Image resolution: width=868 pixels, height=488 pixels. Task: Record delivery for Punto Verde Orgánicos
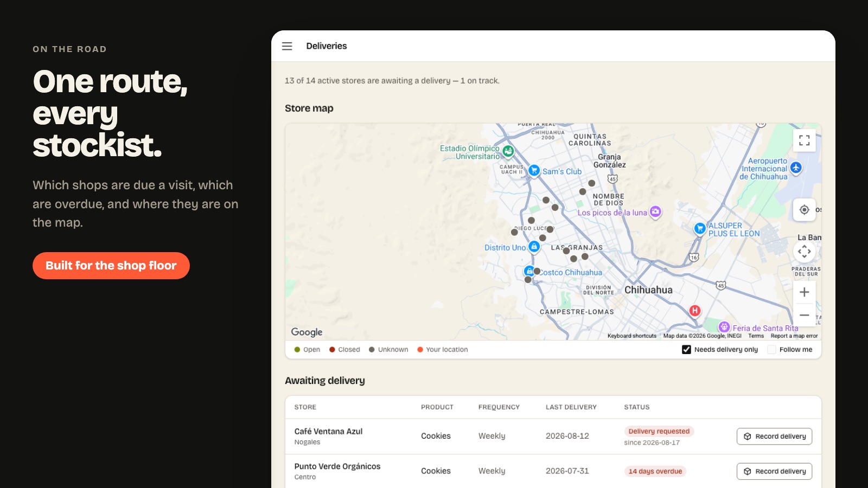pyautogui.click(x=774, y=471)
